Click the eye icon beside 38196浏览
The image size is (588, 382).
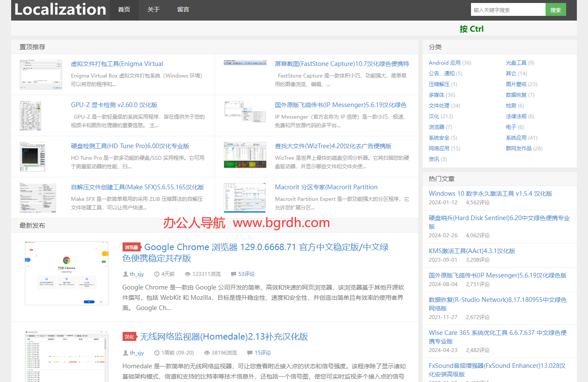(x=207, y=353)
